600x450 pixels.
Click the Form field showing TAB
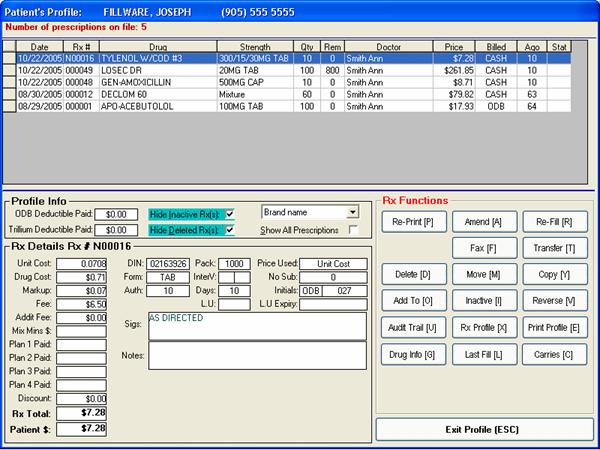click(x=168, y=277)
